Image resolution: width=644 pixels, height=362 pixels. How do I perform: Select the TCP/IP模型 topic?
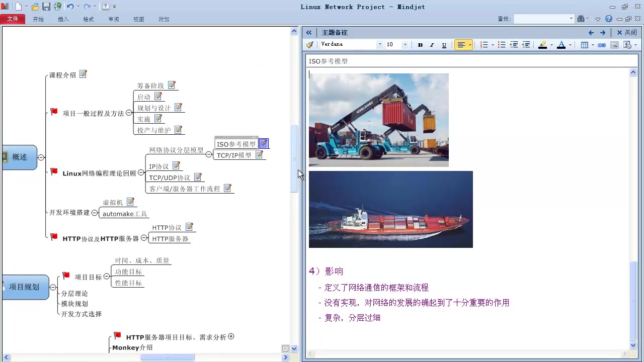pos(233,155)
